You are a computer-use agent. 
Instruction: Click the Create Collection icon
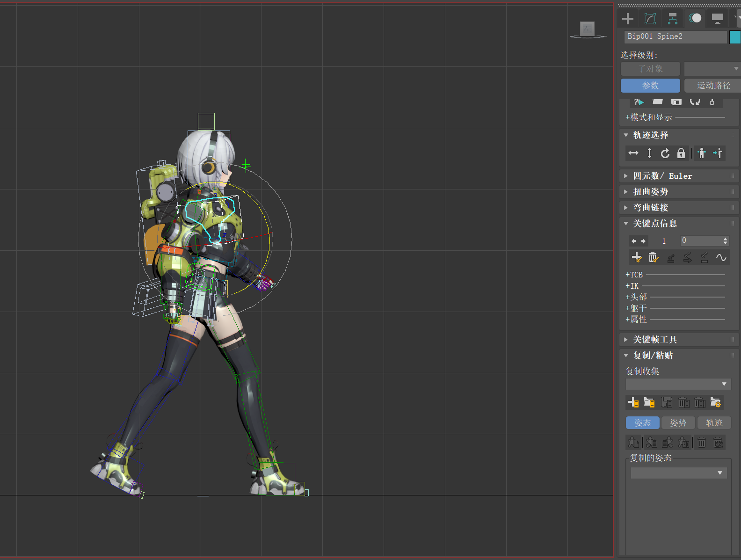[633, 402]
